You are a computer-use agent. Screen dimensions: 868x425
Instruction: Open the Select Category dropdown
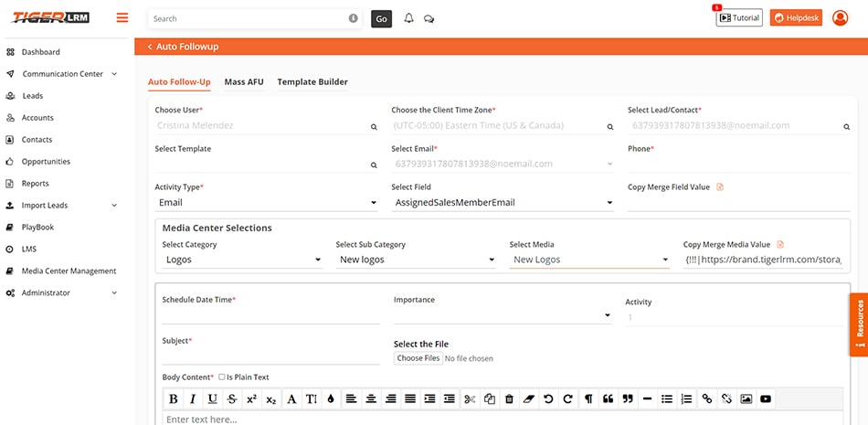click(242, 260)
